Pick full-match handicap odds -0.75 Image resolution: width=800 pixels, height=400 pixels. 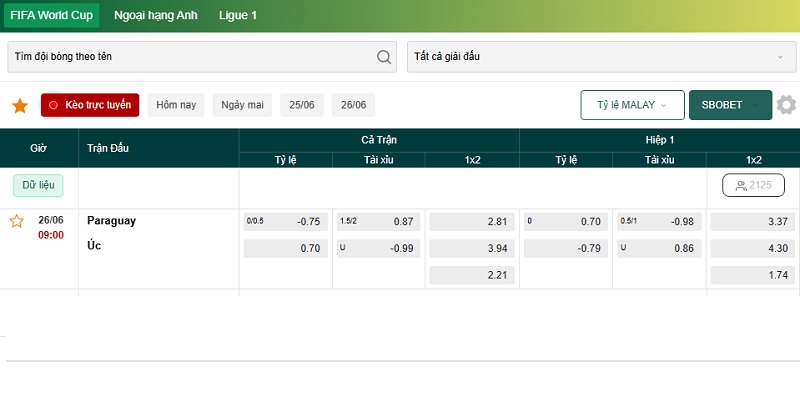pos(286,222)
